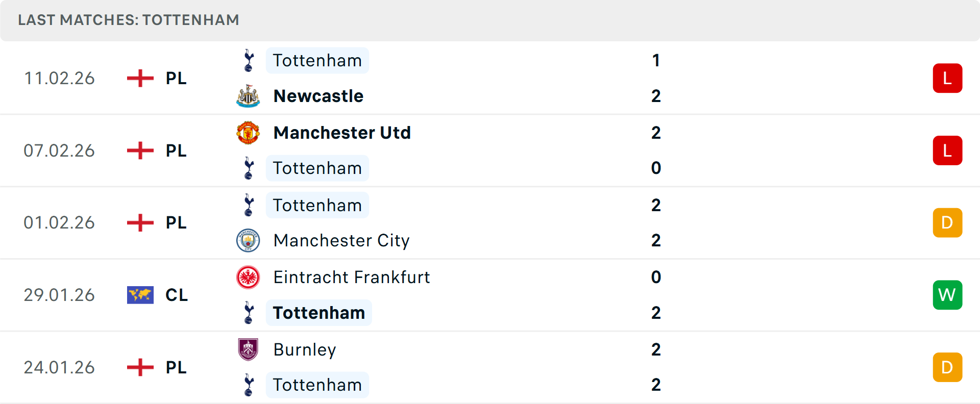Click the England flag on the Burnley match row

[x=140, y=367]
